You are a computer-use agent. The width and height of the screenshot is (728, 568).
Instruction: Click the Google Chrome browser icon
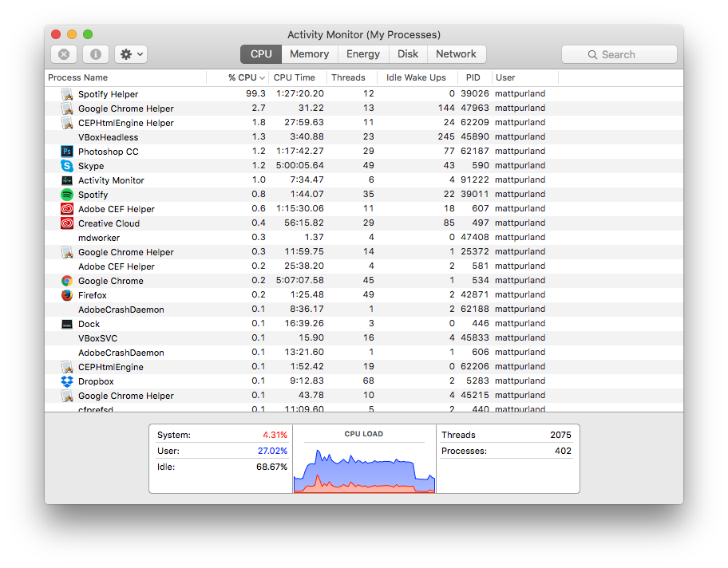pyautogui.click(x=67, y=281)
